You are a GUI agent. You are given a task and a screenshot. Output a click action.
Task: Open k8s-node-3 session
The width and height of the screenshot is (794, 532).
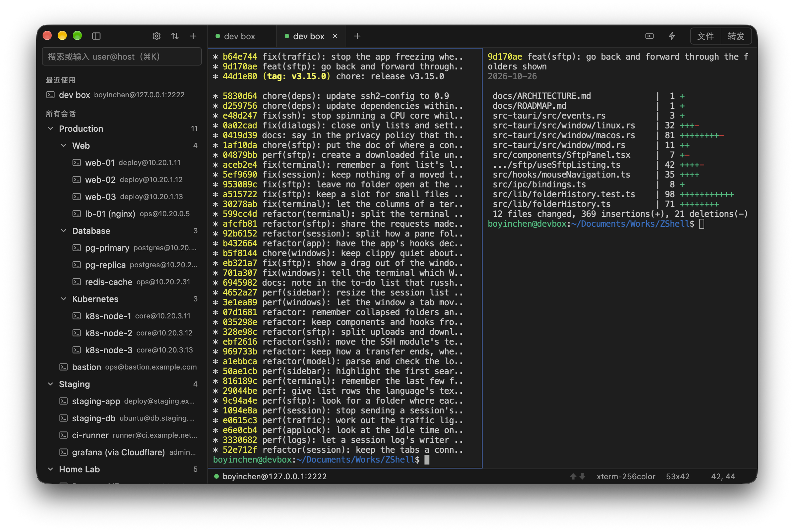[x=122, y=350]
